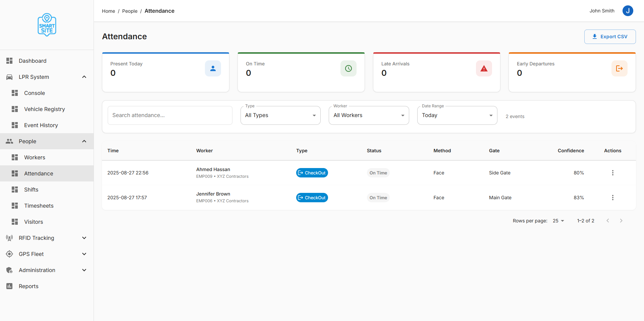The image size is (644, 321).
Task: Focus the Search attendance field
Action: pyautogui.click(x=170, y=115)
